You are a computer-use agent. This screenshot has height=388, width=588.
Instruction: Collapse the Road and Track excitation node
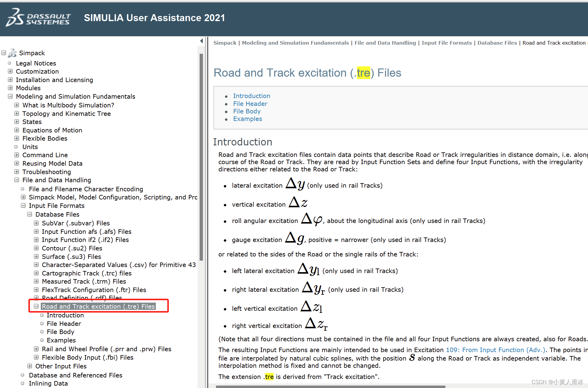tap(36, 306)
